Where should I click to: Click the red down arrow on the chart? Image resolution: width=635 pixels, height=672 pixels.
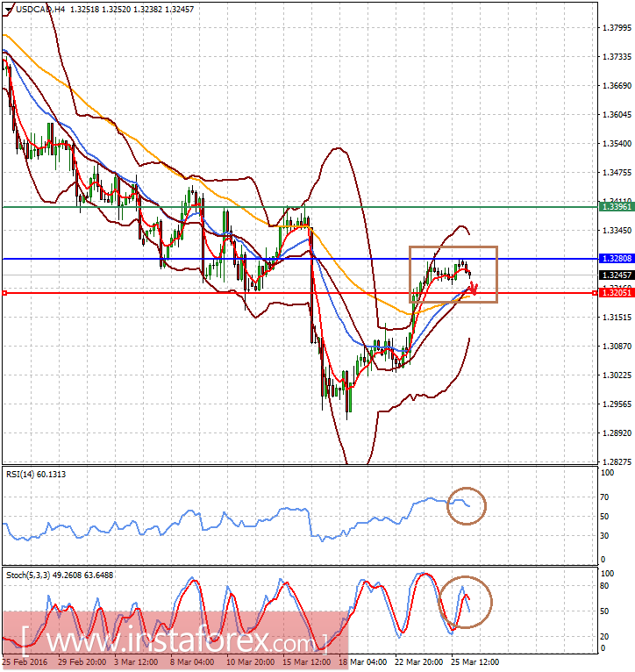point(474,290)
